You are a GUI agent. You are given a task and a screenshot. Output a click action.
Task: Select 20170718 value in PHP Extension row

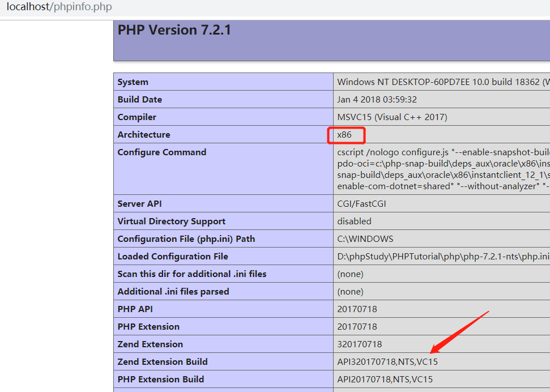click(x=357, y=327)
